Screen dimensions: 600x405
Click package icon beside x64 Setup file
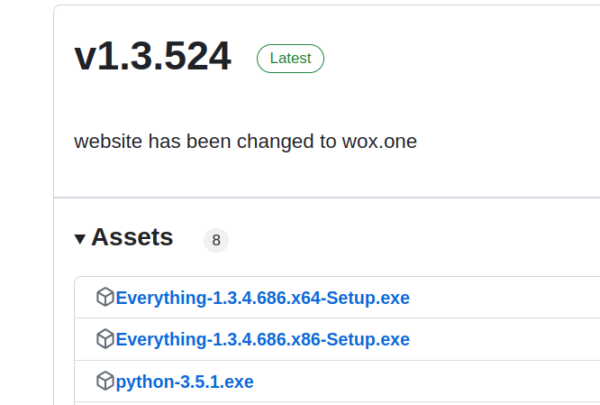pos(105,297)
